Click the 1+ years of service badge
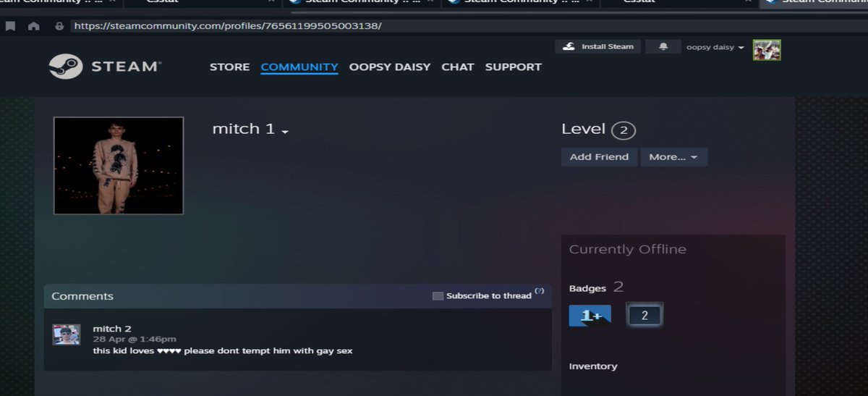 [590, 316]
